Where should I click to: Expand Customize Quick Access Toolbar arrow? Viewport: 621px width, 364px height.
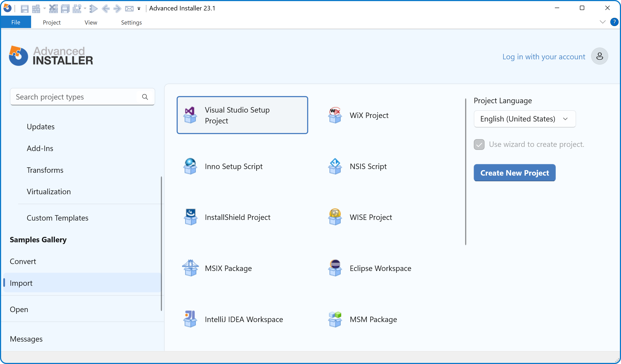coord(139,9)
